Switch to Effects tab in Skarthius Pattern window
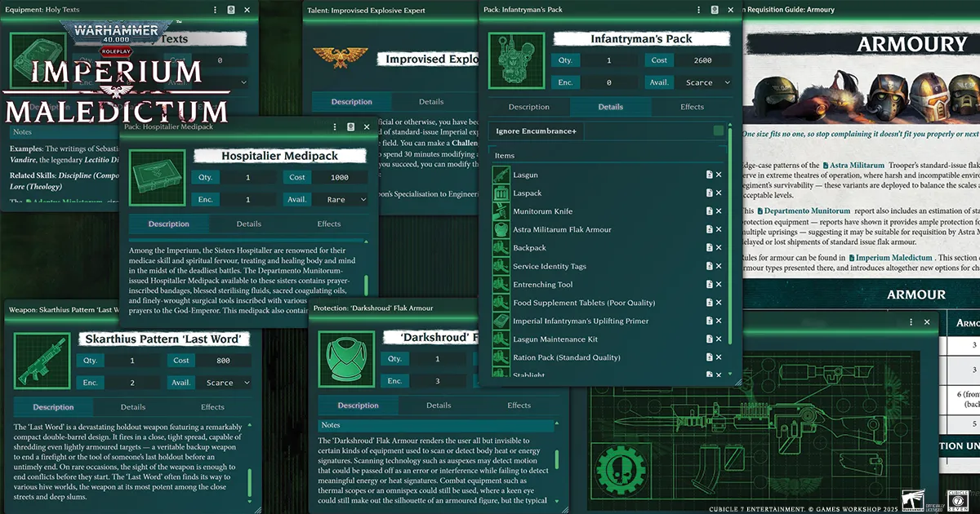The height and width of the screenshot is (514, 980). pyautogui.click(x=212, y=407)
